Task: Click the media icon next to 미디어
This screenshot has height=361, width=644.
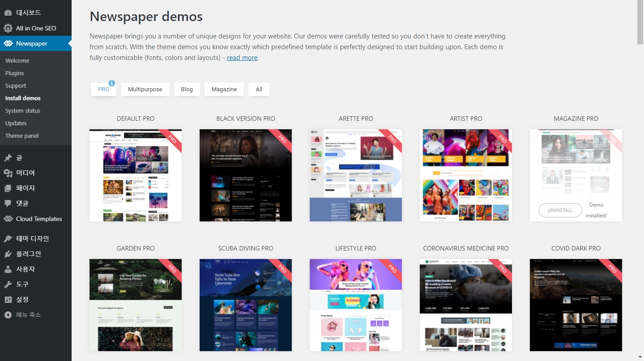Action: [8, 173]
